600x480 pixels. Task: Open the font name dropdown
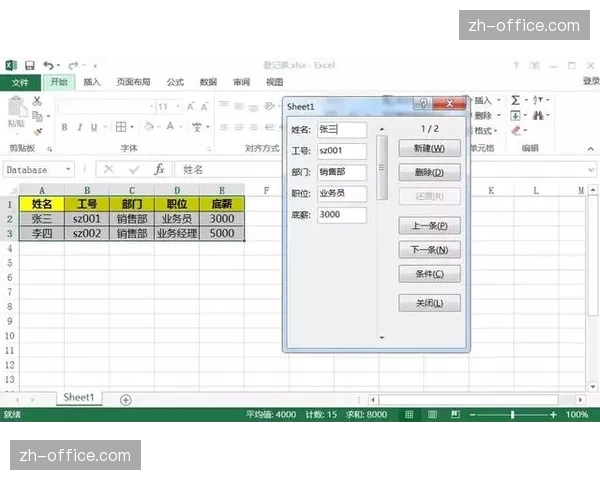[152, 106]
